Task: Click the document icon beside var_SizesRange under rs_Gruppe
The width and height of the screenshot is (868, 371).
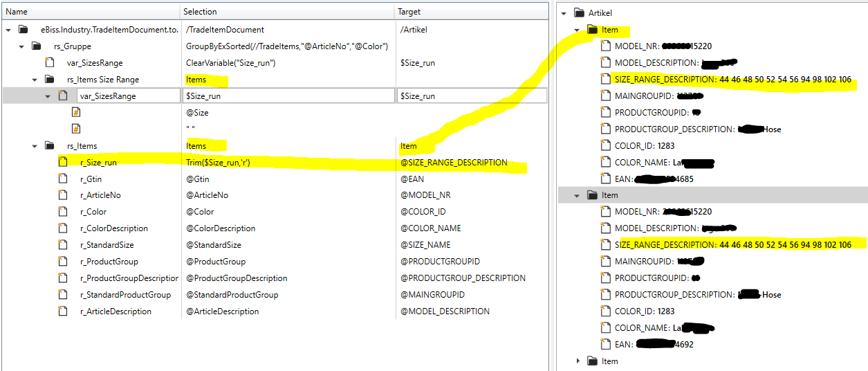Action: 50,63
